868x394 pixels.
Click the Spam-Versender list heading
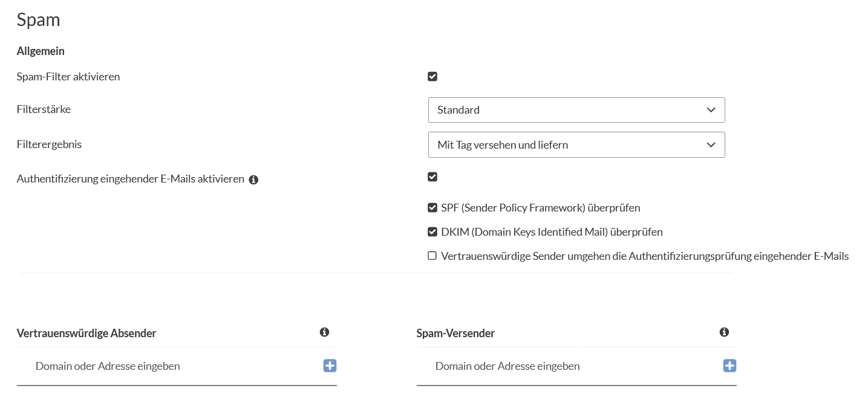coord(455,333)
